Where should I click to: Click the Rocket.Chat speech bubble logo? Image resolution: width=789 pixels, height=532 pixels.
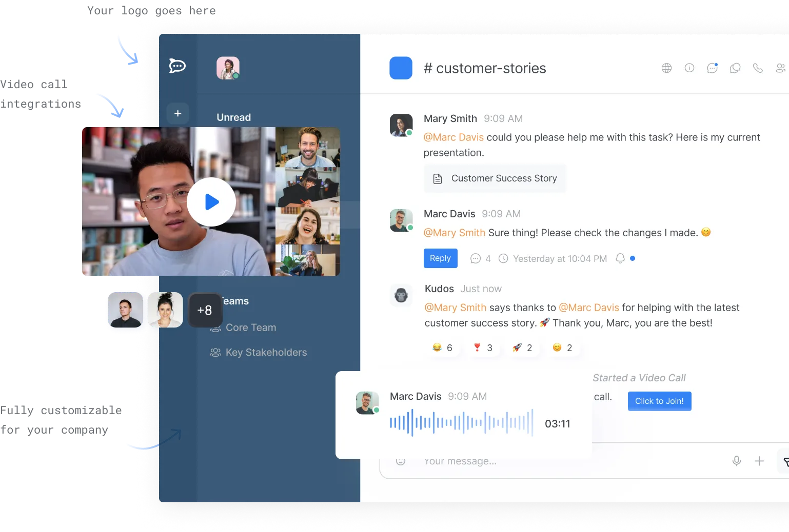(177, 66)
